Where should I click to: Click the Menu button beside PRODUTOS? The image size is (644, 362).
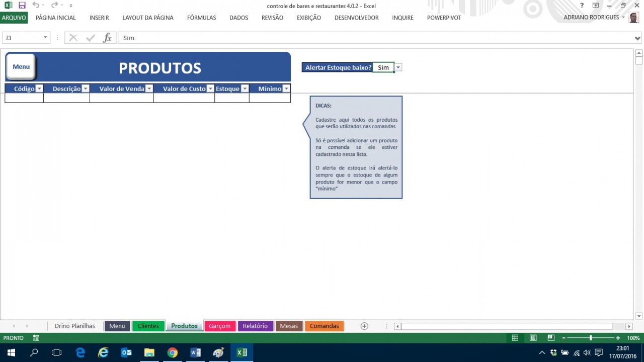click(x=21, y=67)
